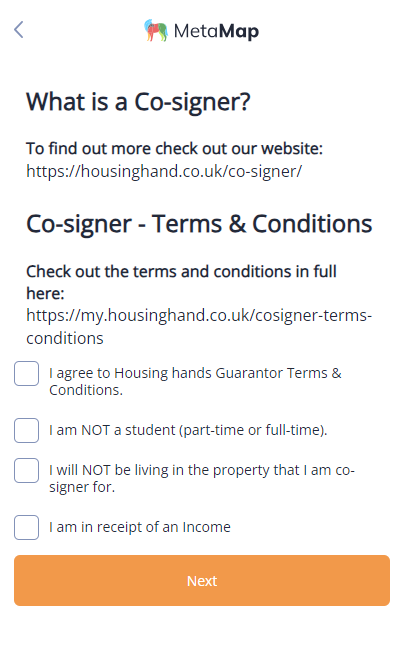Go back using the left chevron arrow
Screen dimensions: 405x656
[18, 30]
